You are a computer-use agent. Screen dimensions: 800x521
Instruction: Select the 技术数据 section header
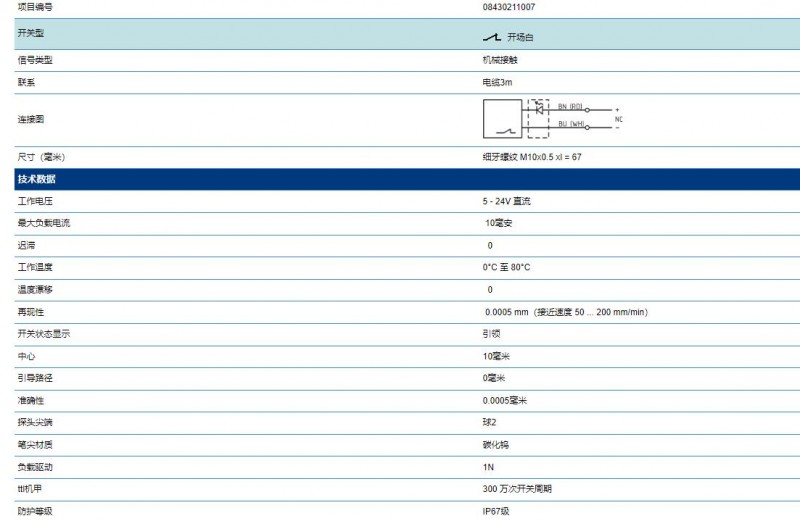click(37, 179)
